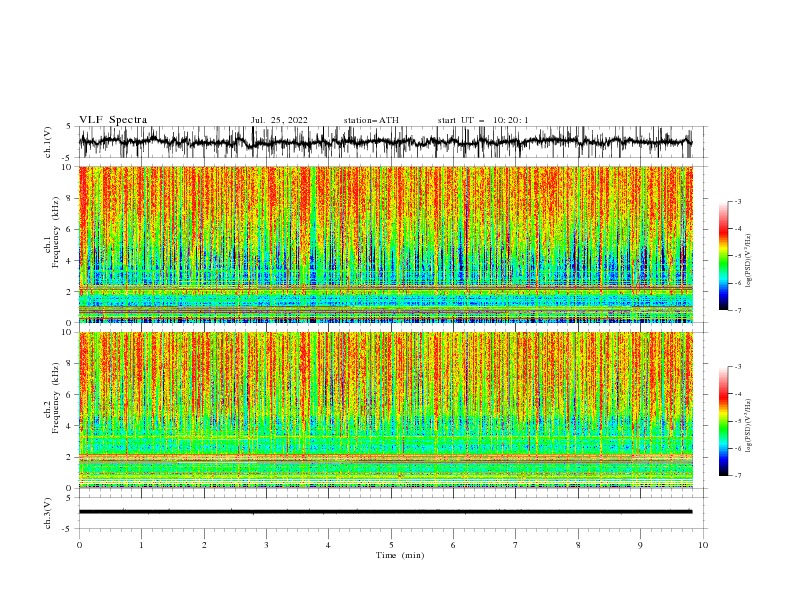Click the ch.2 "Frequency (kHz)" axis label
The height and width of the screenshot is (612, 792).
click(56, 398)
